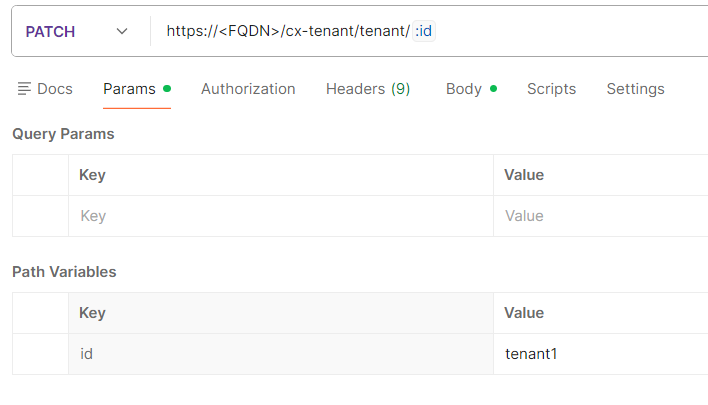The width and height of the screenshot is (708, 405).
Task: Click the Path Variables Value column header
Action: 524,313
